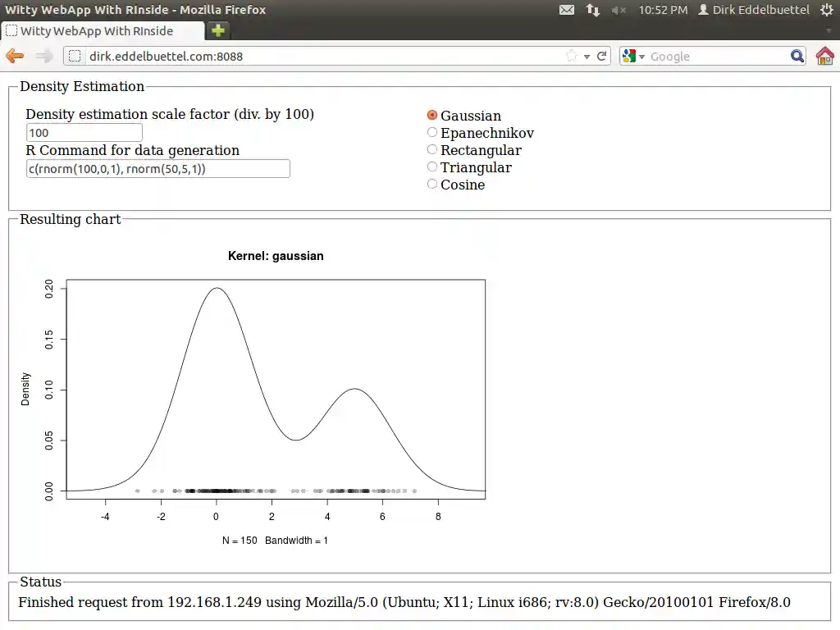Screen dimensions: 840x630
Task: Click the muted volume indicator
Action: pos(619,10)
